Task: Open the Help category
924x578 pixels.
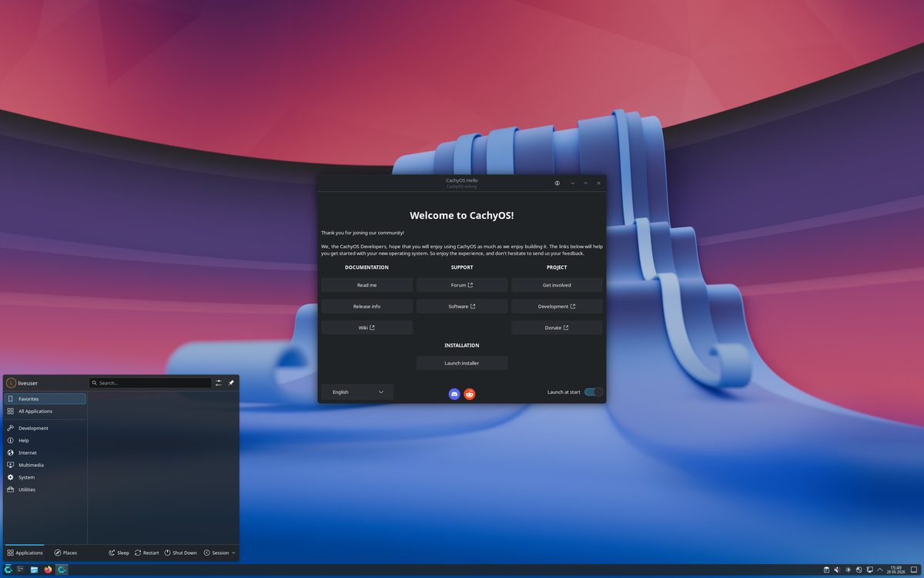Action: (x=45, y=441)
